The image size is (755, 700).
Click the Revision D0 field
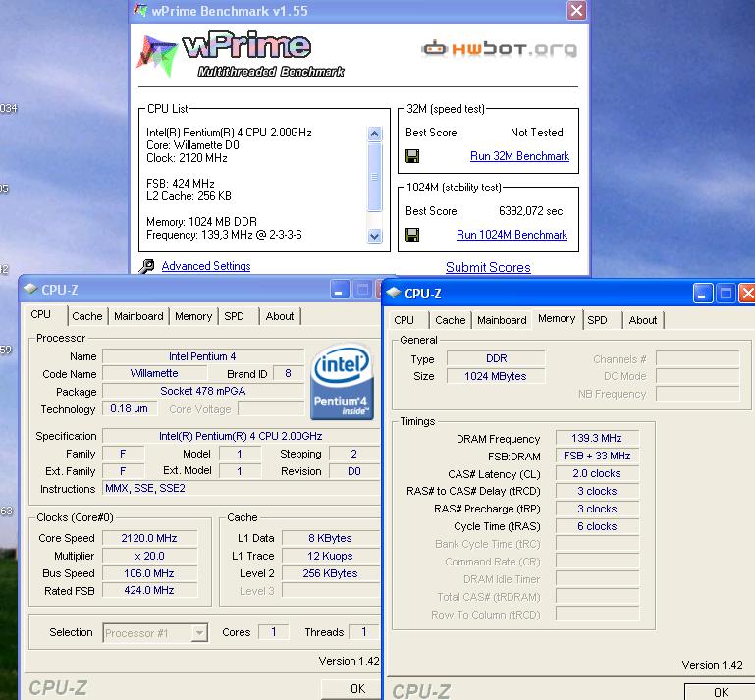coord(354,471)
